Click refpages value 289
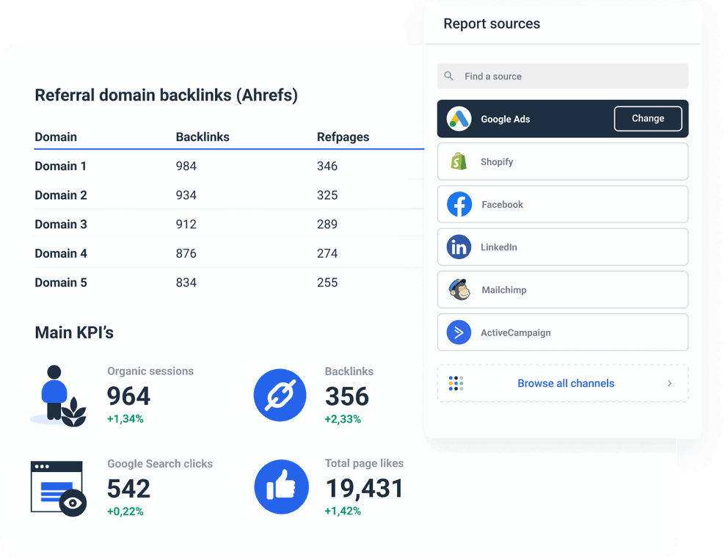This screenshot has width=728, height=560. (327, 225)
